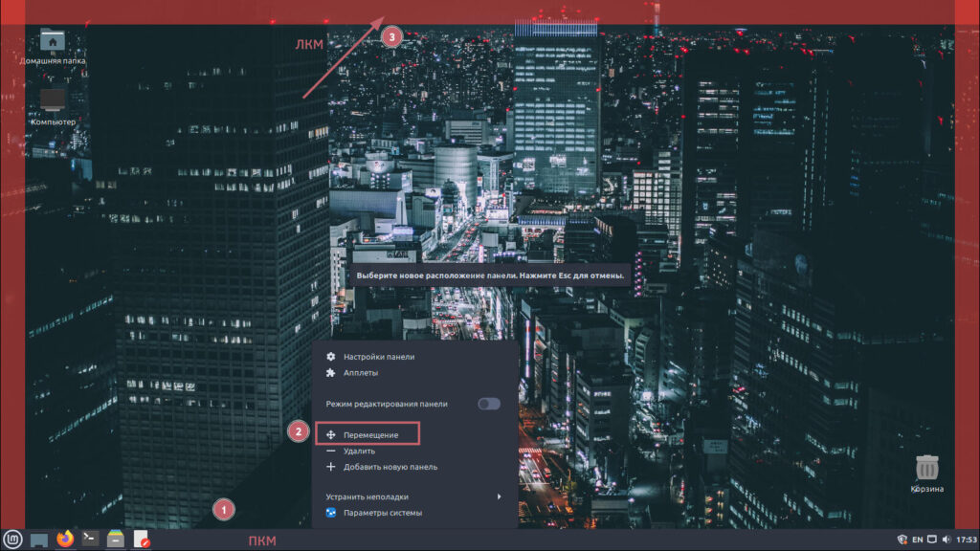This screenshot has height=551, width=980.
Task: Open Параметры системы from the menu
Action: 382,513
